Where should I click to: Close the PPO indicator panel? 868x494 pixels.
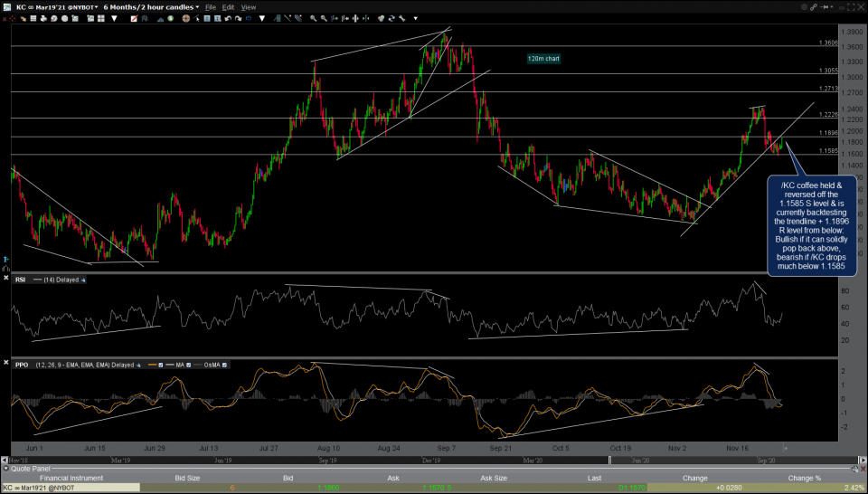pos(7,365)
